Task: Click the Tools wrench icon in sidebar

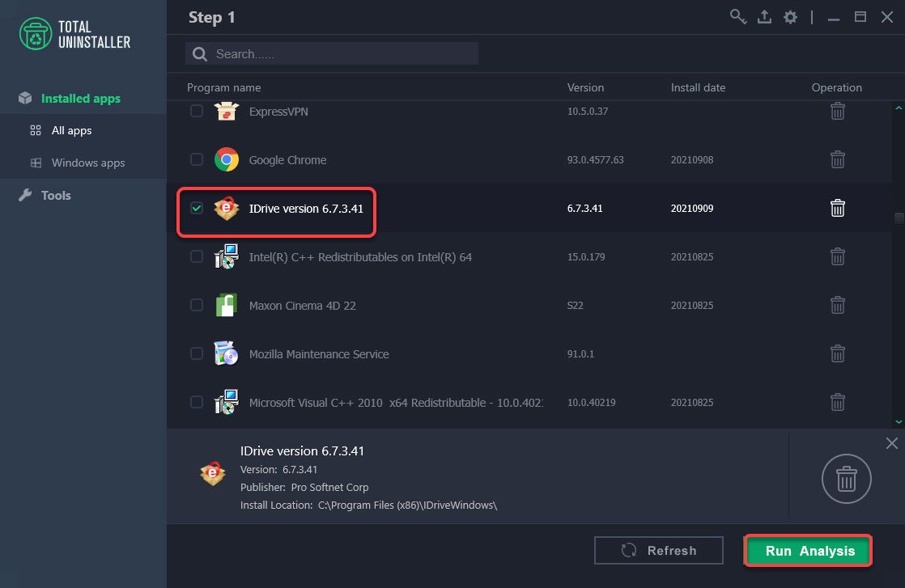Action: click(25, 196)
